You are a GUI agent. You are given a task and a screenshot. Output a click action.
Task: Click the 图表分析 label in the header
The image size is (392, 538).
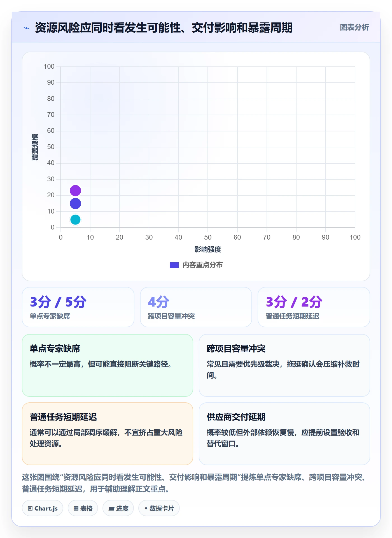tap(354, 27)
